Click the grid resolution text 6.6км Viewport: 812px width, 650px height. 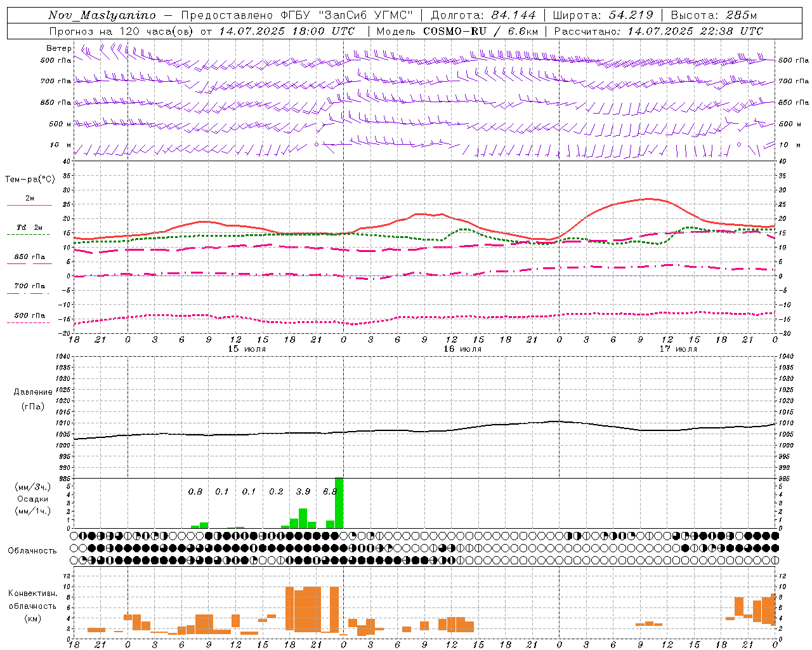(x=523, y=31)
